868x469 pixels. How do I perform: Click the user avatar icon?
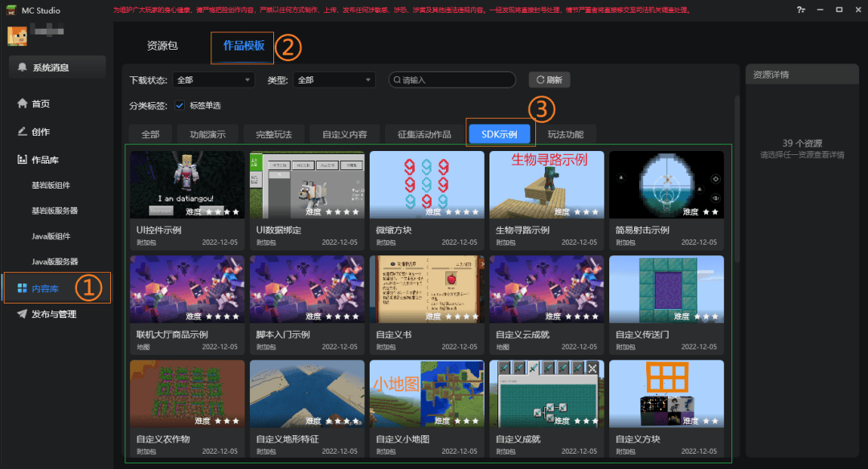(17, 35)
